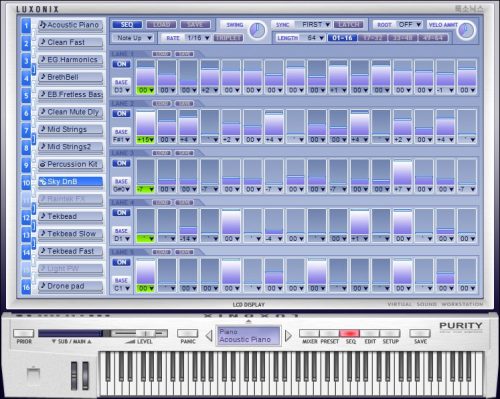500x399 pixels.
Task: Click the SUB / MAIN level meter
Action: (x=74, y=333)
